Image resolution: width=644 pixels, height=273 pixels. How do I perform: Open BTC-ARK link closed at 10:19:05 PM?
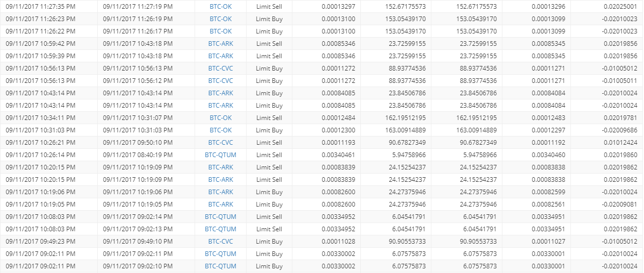(220, 204)
